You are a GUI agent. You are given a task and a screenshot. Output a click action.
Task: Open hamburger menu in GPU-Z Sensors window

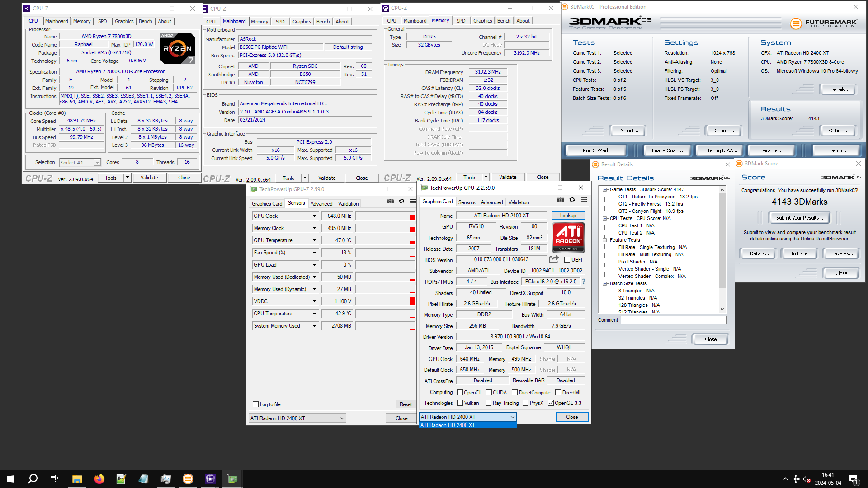[413, 202]
